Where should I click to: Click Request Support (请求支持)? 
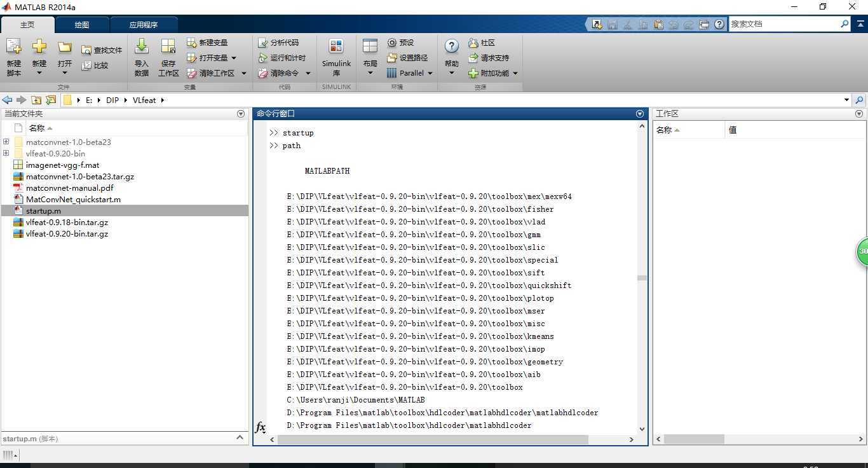click(489, 58)
